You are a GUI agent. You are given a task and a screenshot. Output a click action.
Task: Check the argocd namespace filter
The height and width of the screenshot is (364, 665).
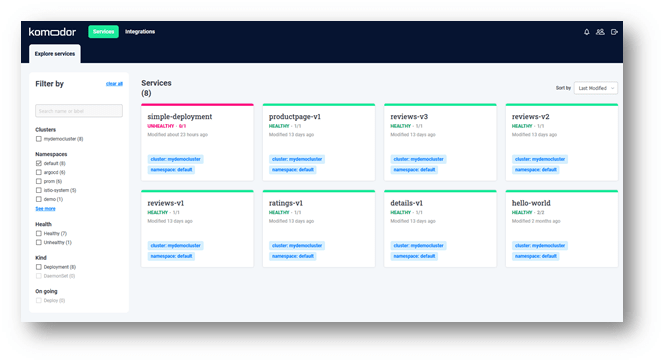[x=39, y=172]
